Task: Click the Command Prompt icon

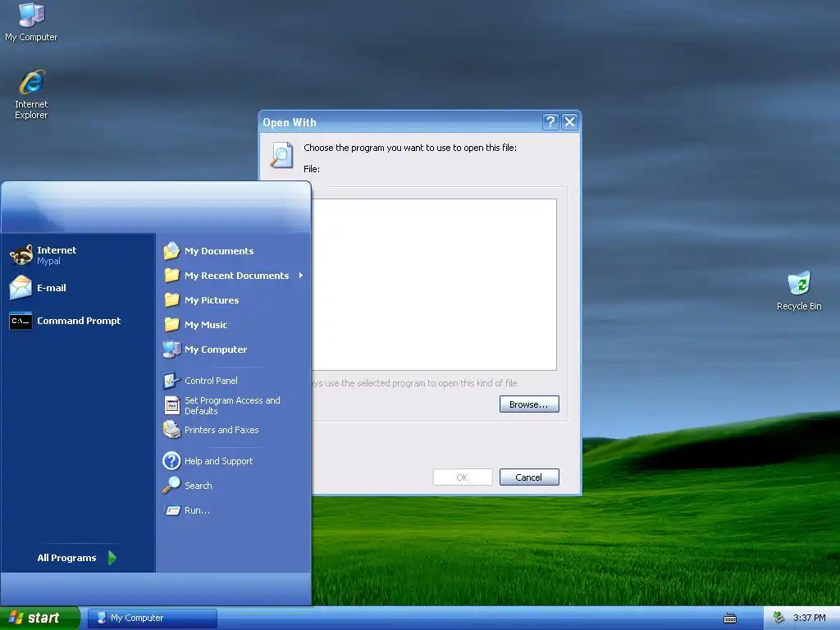Action: click(x=21, y=321)
